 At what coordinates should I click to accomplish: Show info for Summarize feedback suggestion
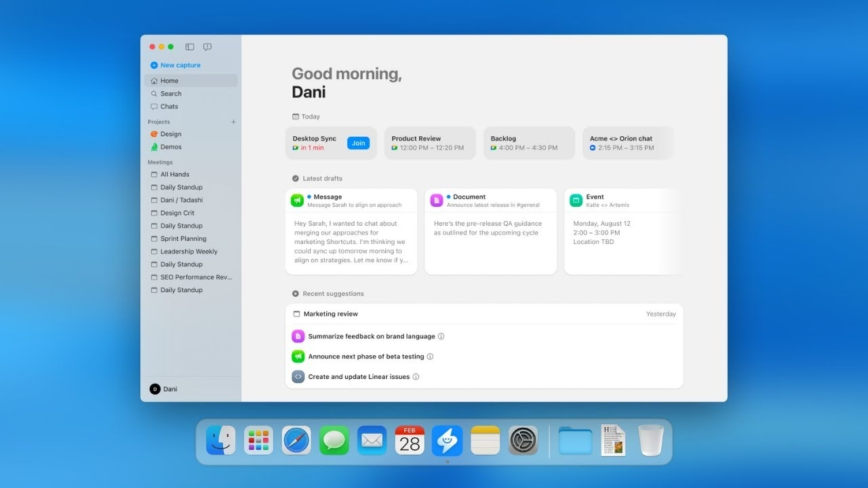pos(441,336)
